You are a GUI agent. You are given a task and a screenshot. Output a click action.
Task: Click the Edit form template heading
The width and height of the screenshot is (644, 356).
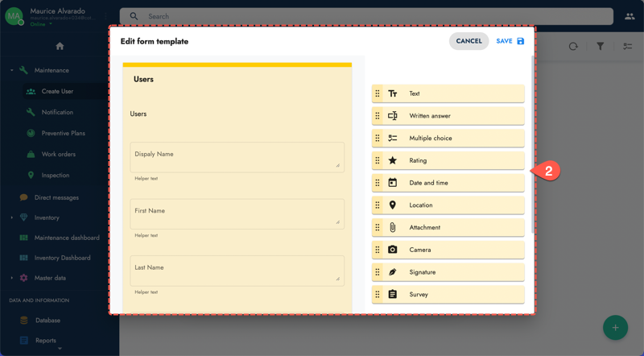(155, 41)
